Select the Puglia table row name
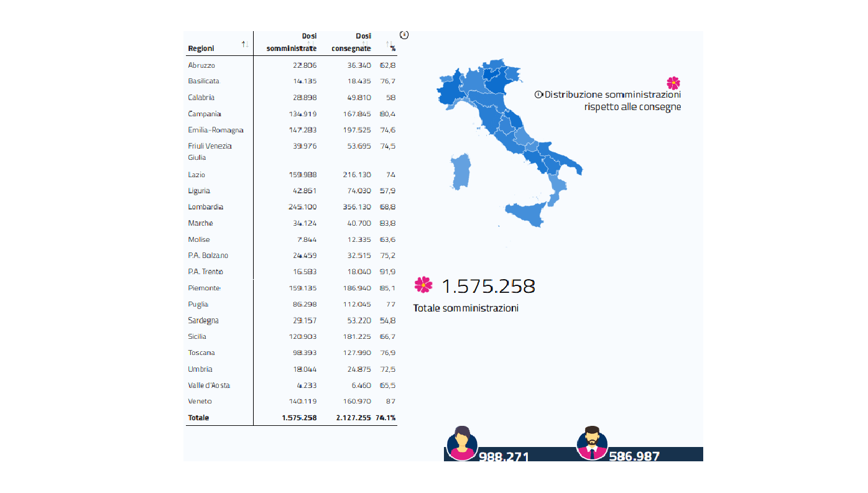 click(x=198, y=304)
